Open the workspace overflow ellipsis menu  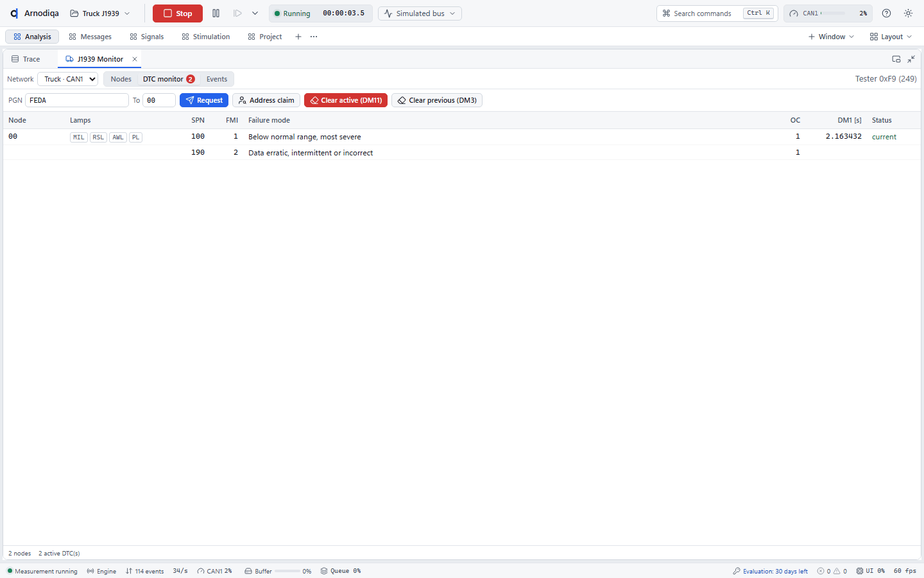point(314,37)
